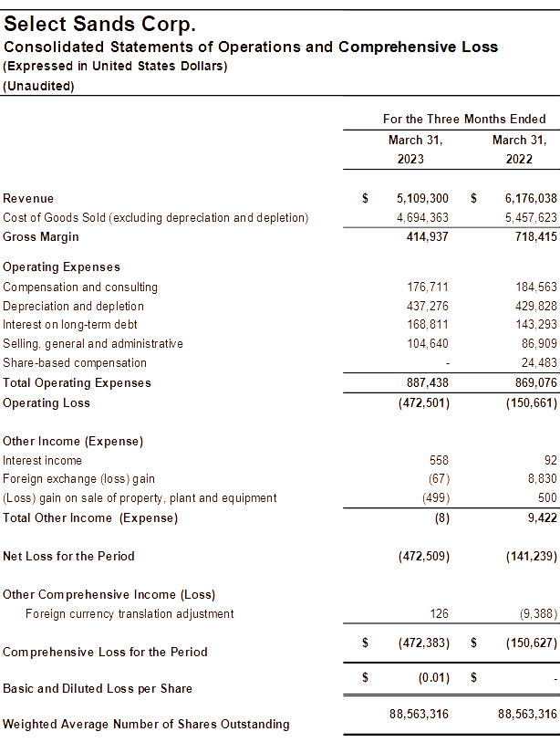Select 'Compensation and consulting' row label
560x742 pixels.
pyautogui.click(x=80, y=287)
